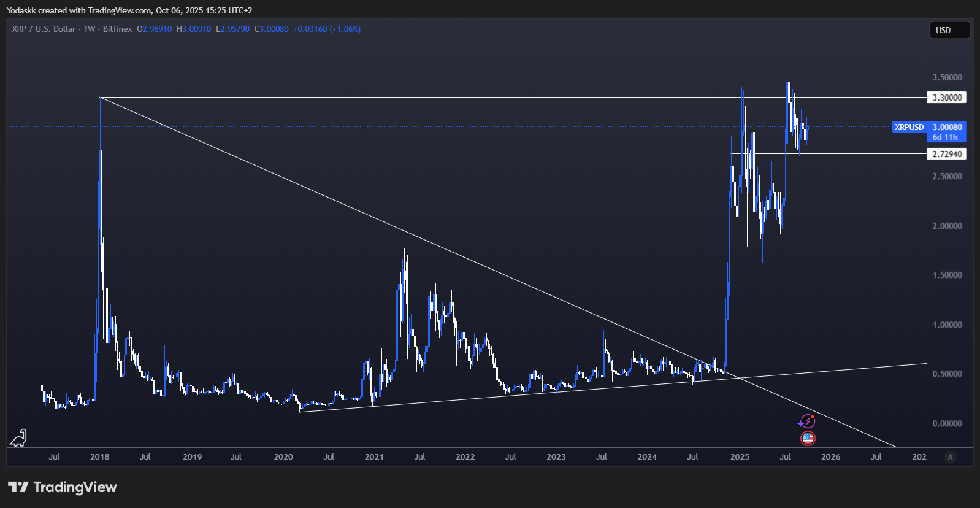Toggle the auto-scale 'A' button
The height and width of the screenshot is (508, 980).
tap(950, 457)
